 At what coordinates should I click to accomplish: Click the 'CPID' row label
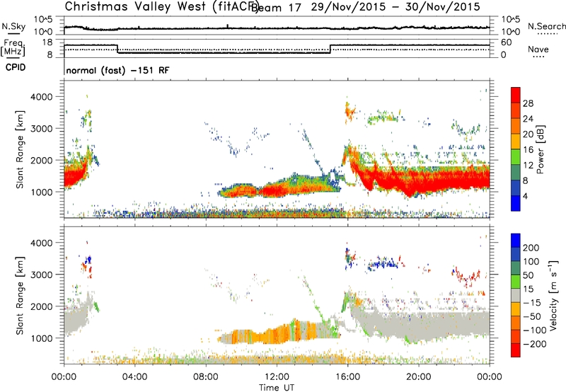coord(15,67)
